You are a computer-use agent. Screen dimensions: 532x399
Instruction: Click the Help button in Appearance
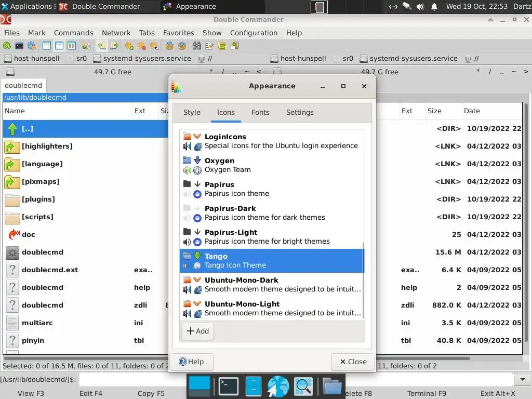191,362
